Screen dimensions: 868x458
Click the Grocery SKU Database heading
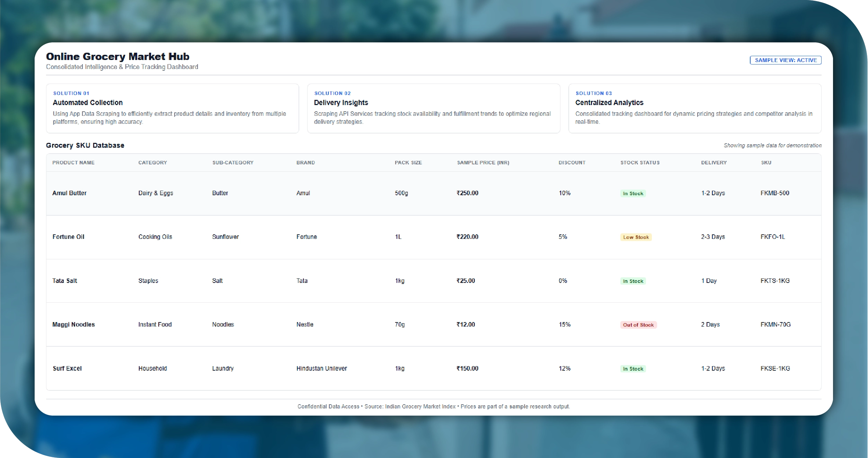(85, 145)
